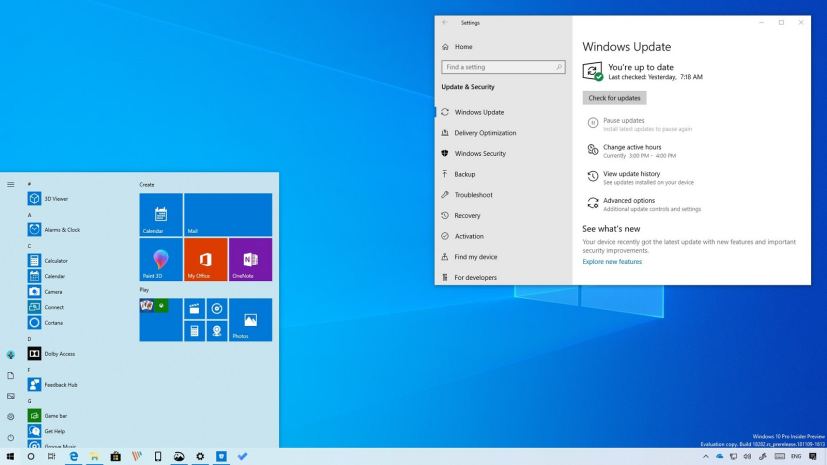Open Delivery Optimization settings page
The width and height of the screenshot is (827, 465).
(503, 133)
